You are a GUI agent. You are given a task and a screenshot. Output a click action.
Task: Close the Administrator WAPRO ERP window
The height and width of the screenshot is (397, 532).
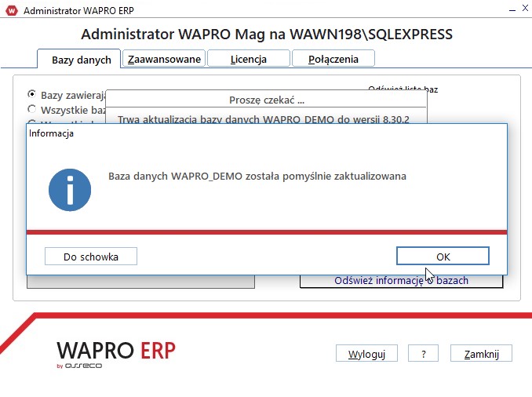(525, 9)
